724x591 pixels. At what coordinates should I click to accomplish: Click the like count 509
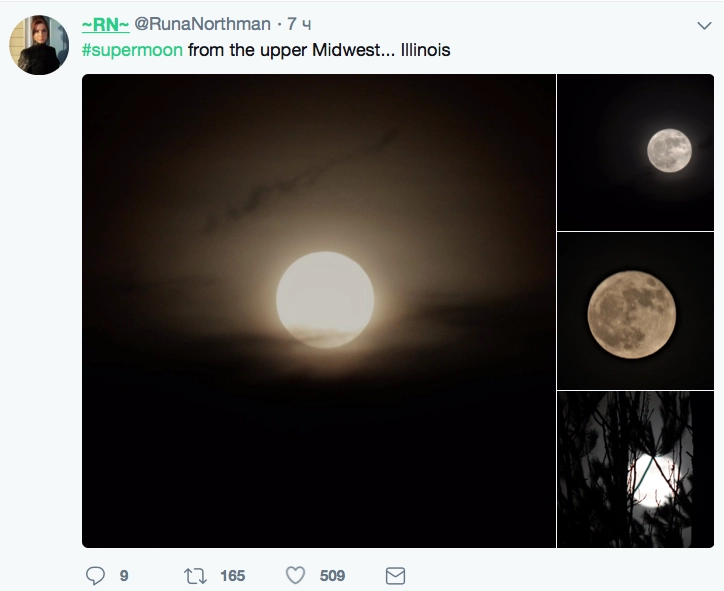(332, 575)
